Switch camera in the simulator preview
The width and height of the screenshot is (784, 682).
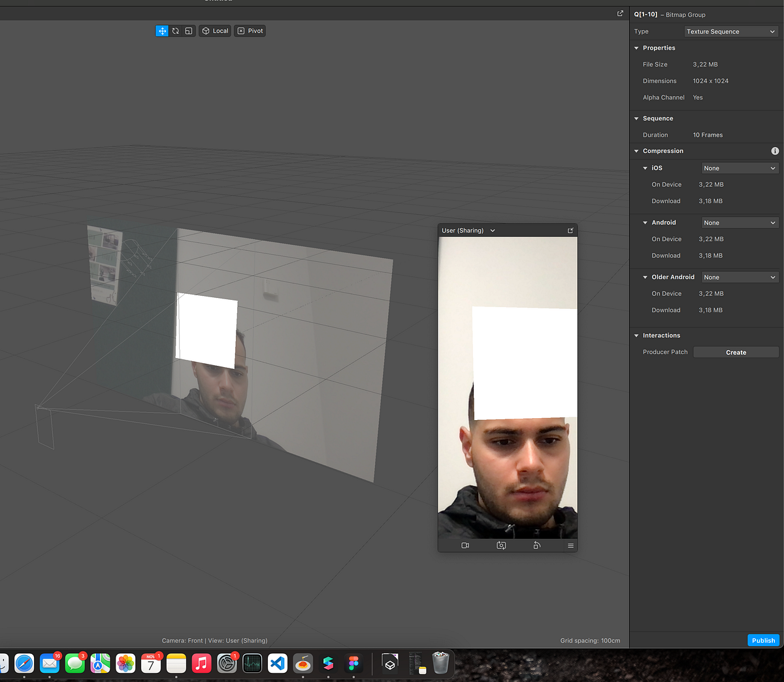click(501, 545)
